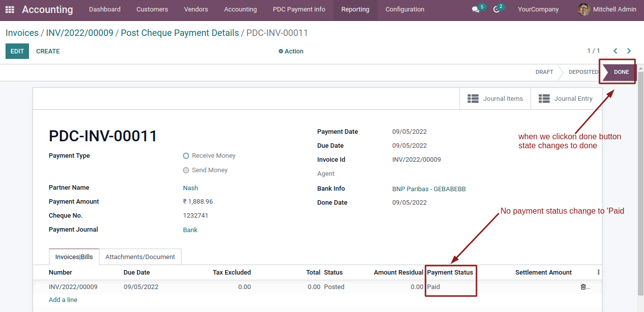This screenshot has width=644, height=312.
Task: Open the activities clock icon
Action: coord(496,9)
